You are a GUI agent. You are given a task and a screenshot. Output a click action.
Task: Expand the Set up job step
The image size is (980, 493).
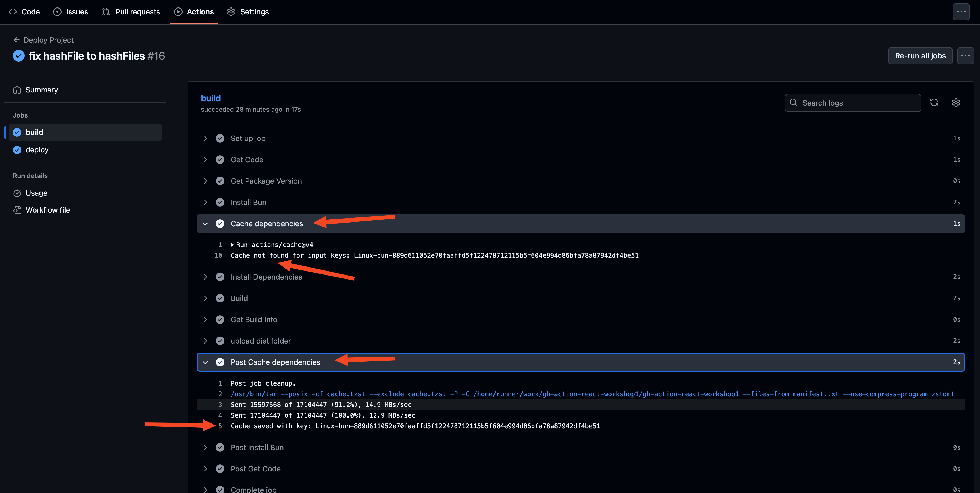click(x=205, y=138)
